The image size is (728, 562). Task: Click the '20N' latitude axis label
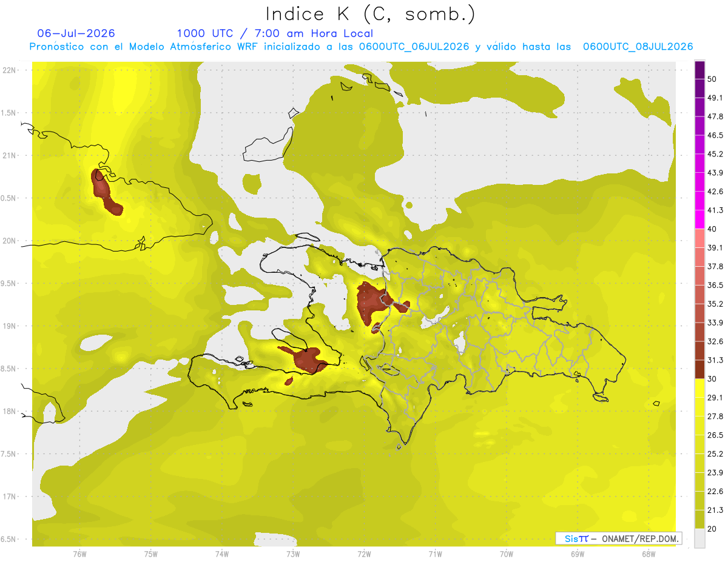[x=10, y=241]
